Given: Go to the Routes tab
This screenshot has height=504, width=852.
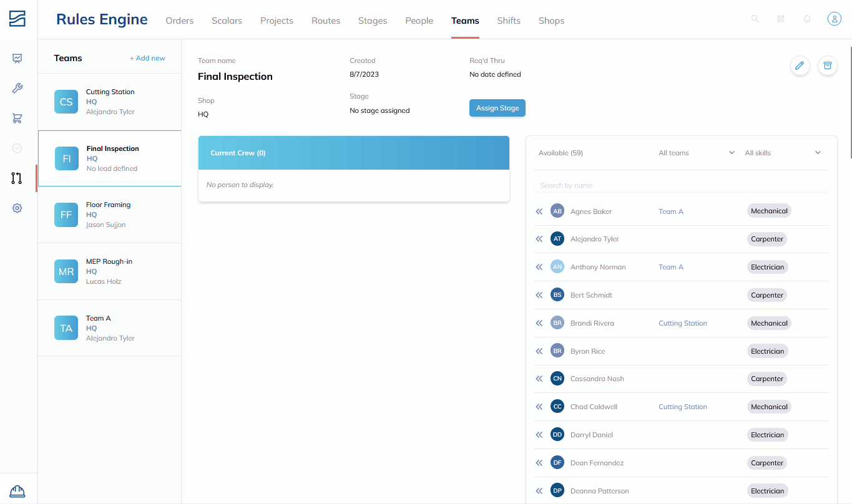Looking at the screenshot, I should (326, 21).
